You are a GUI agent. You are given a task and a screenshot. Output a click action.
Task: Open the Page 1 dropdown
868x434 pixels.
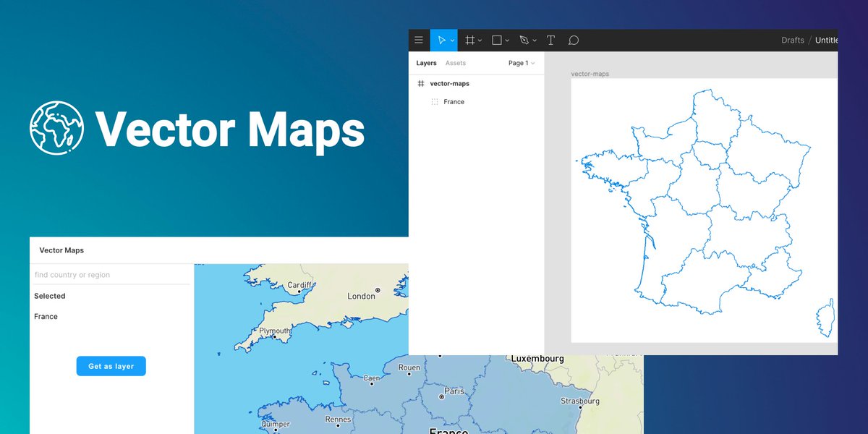pos(520,63)
